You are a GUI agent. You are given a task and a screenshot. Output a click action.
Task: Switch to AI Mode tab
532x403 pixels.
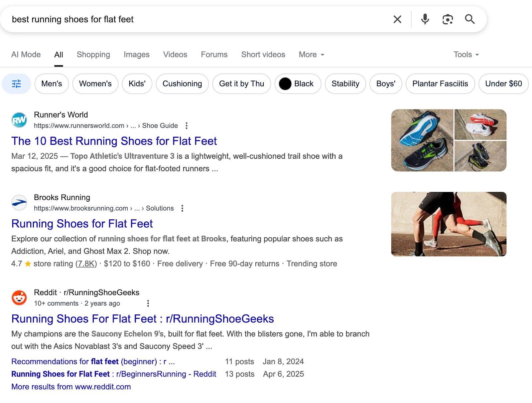click(x=26, y=55)
